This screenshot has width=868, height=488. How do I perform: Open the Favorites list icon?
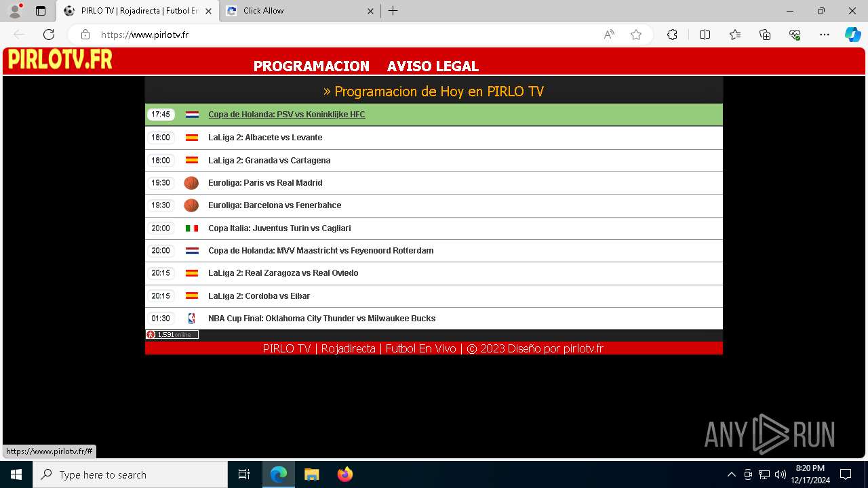click(735, 35)
